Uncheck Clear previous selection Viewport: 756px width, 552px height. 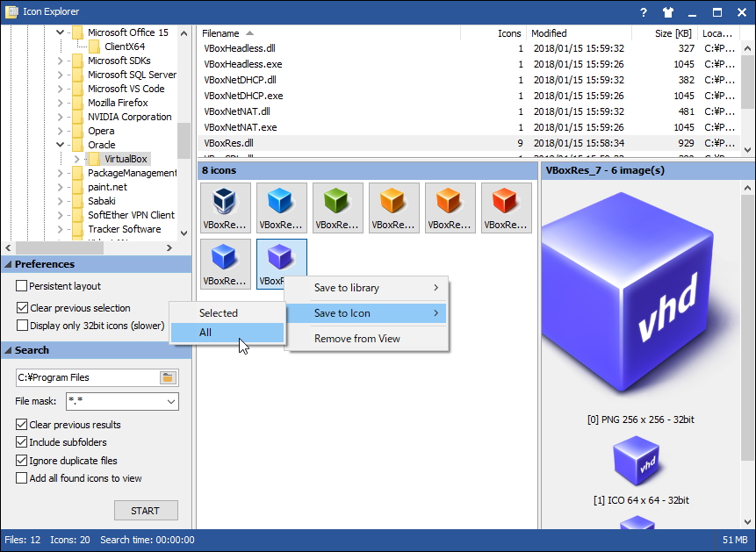(x=22, y=307)
